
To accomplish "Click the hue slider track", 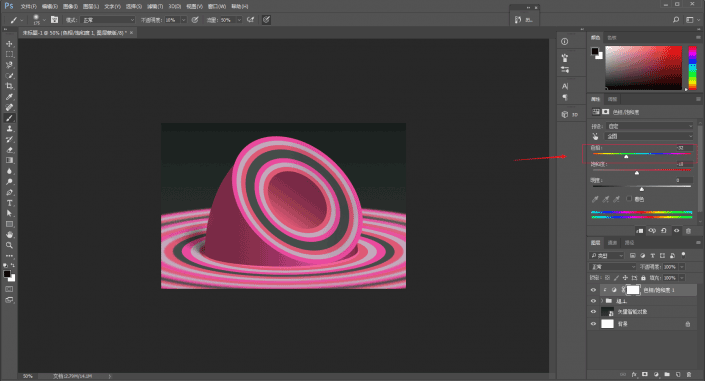I will [x=642, y=154].
